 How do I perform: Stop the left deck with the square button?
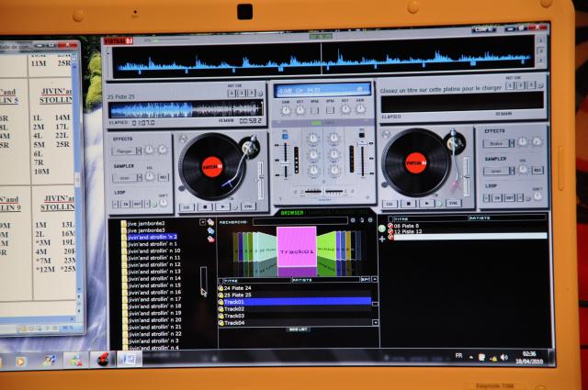tap(205, 206)
